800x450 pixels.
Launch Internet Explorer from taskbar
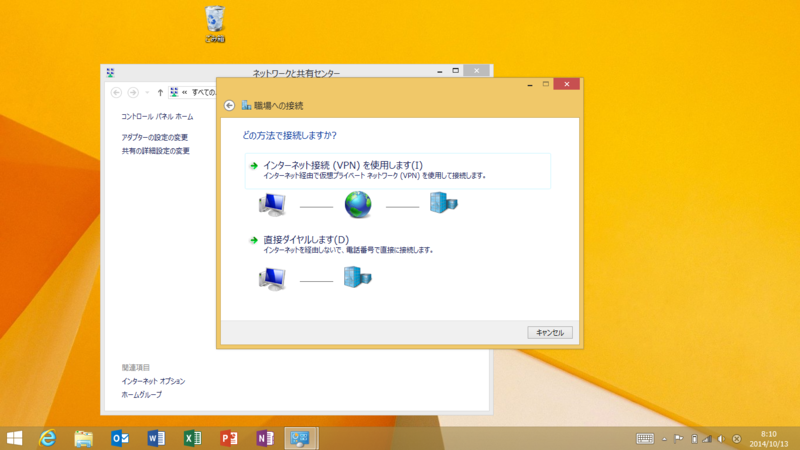(47, 438)
